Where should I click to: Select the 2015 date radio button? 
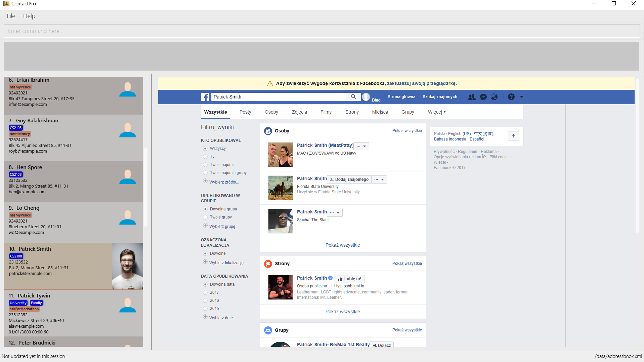pos(205,309)
